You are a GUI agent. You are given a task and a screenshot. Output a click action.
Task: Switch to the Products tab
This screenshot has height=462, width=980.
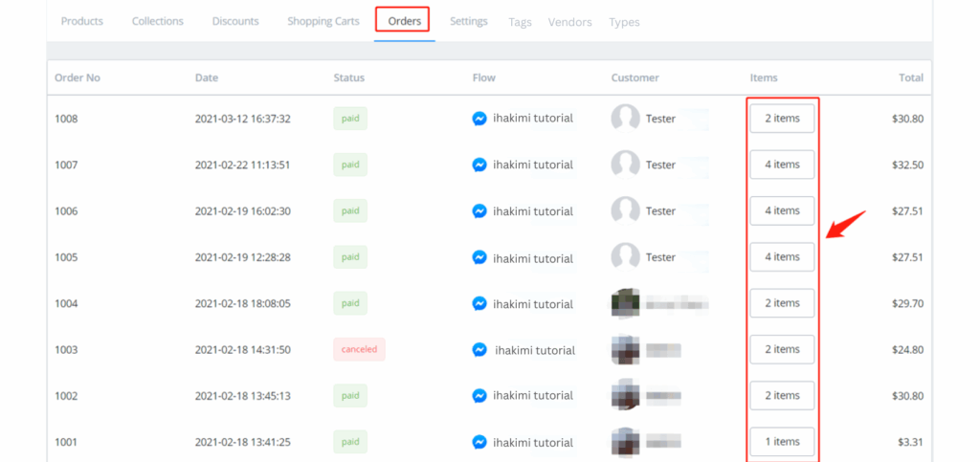tap(81, 21)
